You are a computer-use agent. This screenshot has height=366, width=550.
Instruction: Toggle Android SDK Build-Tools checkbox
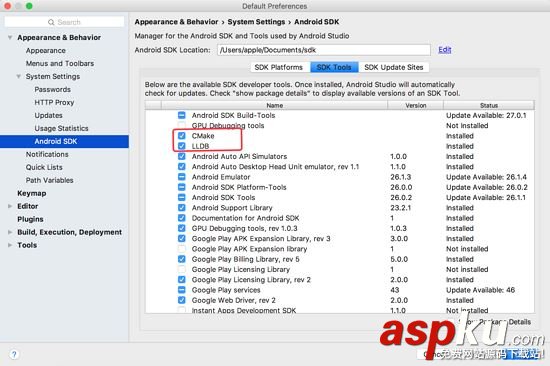click(182, 115)
